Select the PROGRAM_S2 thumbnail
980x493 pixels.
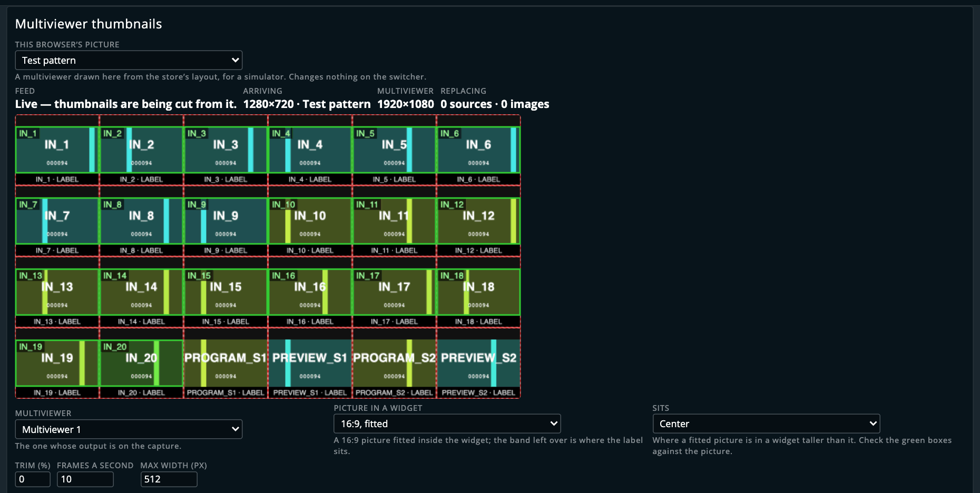coord(394,363)
